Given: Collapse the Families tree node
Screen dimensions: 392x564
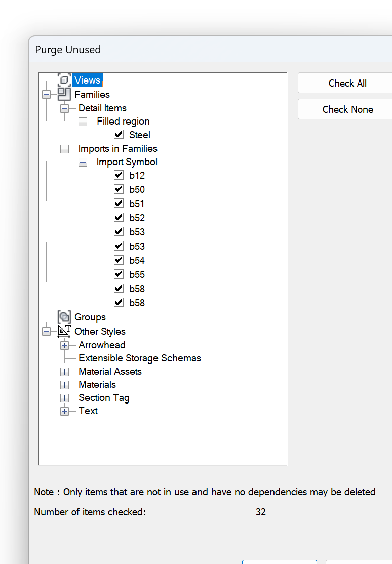Looking at the screenshot, I should pyautogui.click(x=47, y=95).
